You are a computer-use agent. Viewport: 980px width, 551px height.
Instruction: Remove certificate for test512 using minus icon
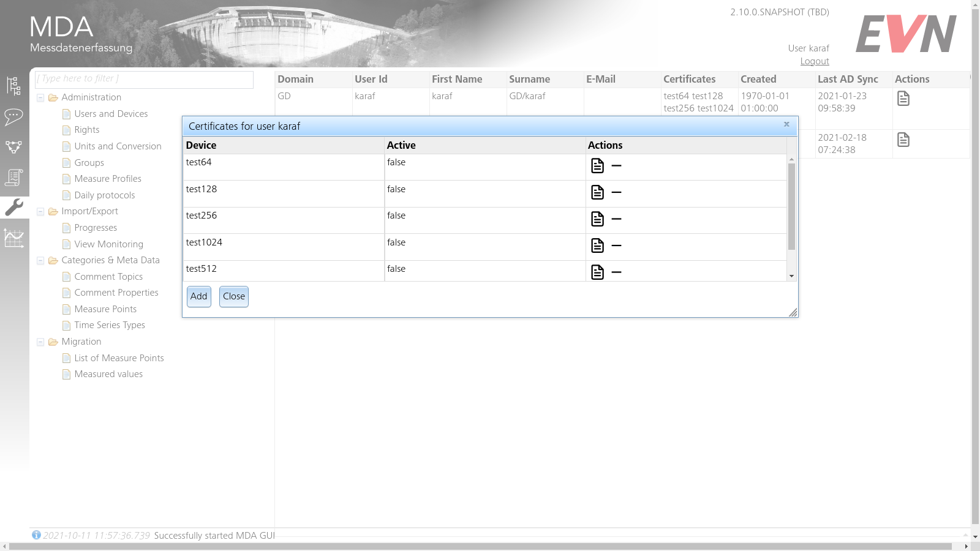coord(616,272)
